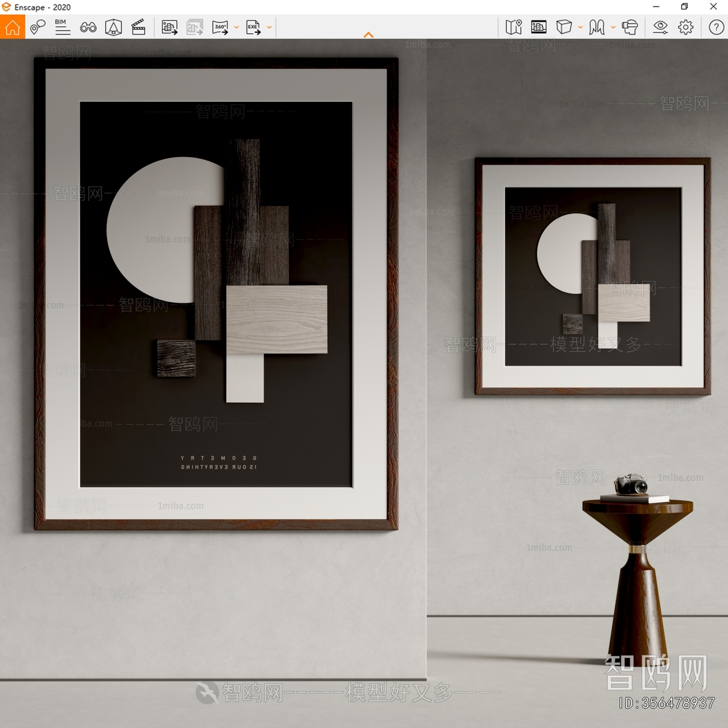Open the collaborative annotations pin icon
The image size is (728, 728).
click(x=38, y=27)
